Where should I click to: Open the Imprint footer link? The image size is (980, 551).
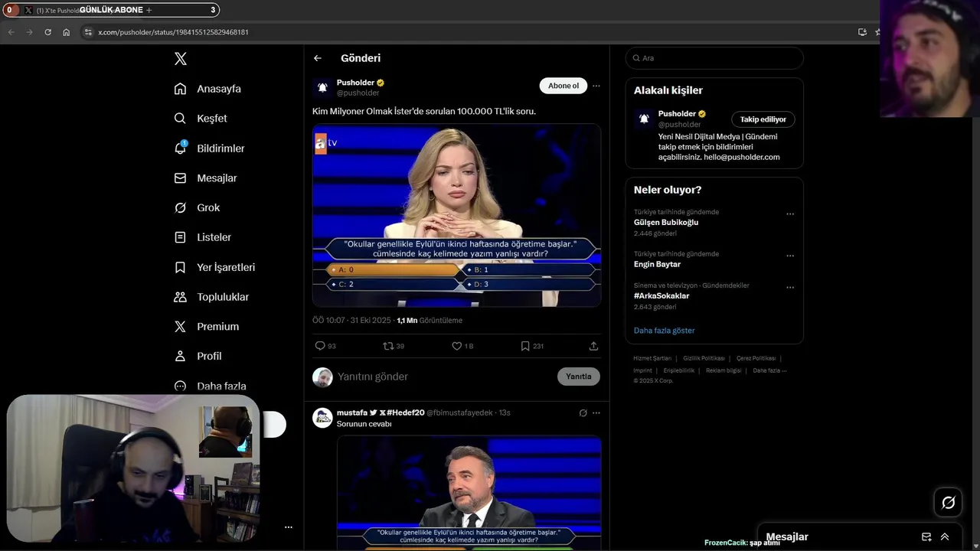pyautogui.click(x=642, y=370)
